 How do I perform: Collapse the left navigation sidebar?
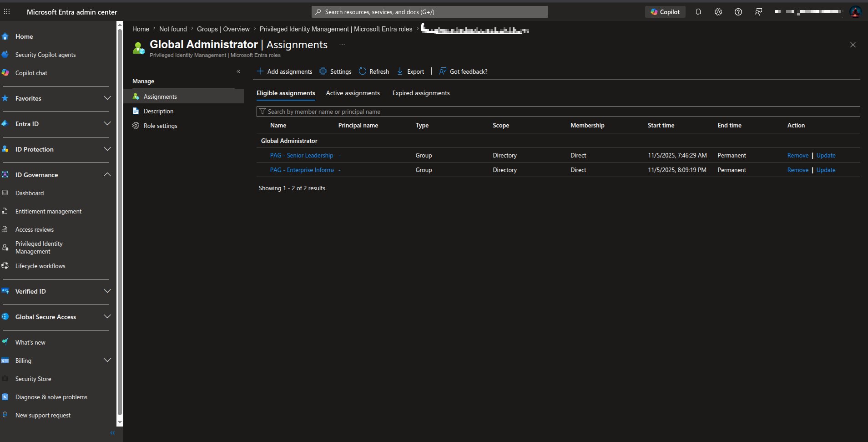click(112, 433)
